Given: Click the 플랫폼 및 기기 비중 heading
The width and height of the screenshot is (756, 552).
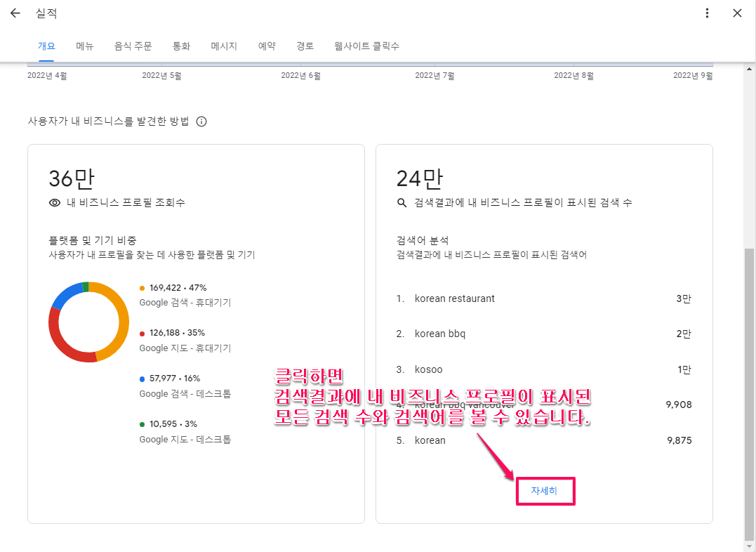Looking at the screenshot, I should [x=93, y=240].
